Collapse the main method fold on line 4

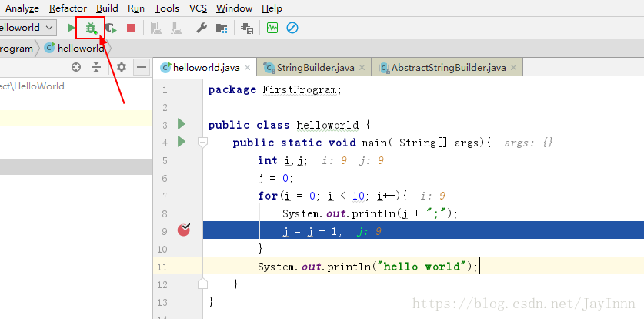pyautogui.click(x=202, y=143)
